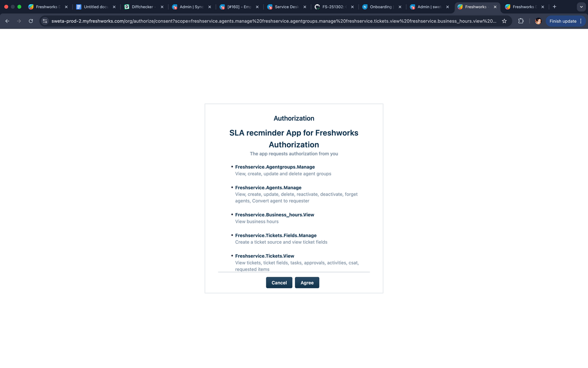This screenshot has height=368, width=588.
Task: Open the profile avatar menu
Action: click(x=538, y=21)
